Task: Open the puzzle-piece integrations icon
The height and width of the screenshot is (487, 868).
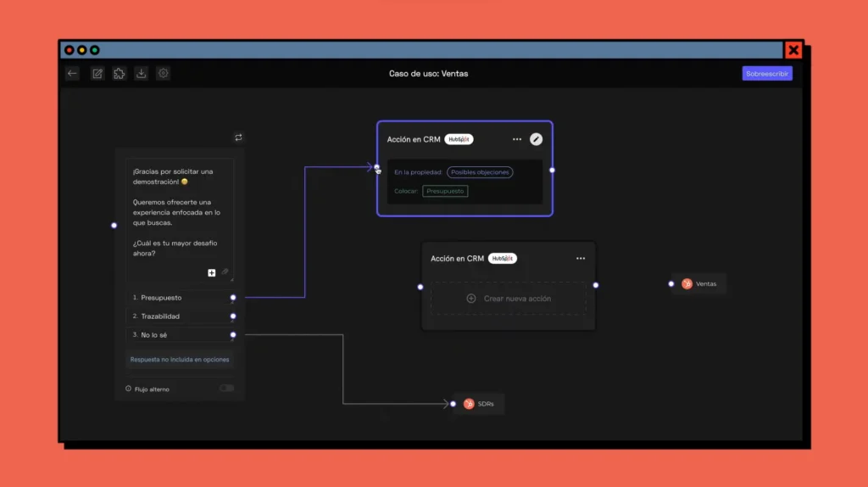Action: pyautogui.click(x=119, y=73)
